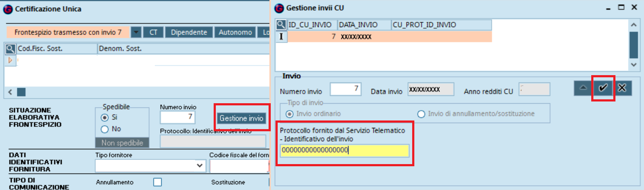Click the DATA_INVIO column header
The width and height of the screenshot is (644, 190).
coord(365,25)
